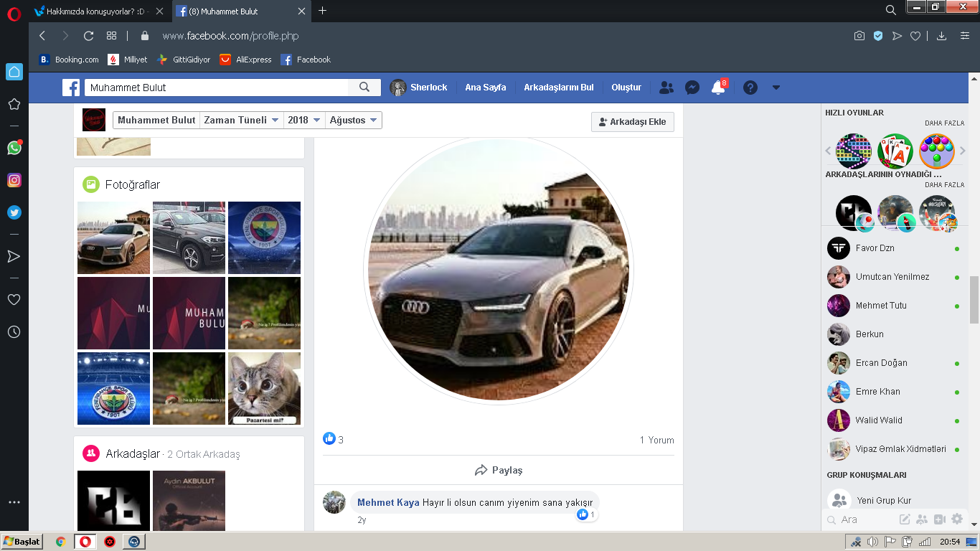The width and height of the screenshot is (980, 551).
Task: Open Google Chrome from the taskbar
Action: [x=61, y=542]
